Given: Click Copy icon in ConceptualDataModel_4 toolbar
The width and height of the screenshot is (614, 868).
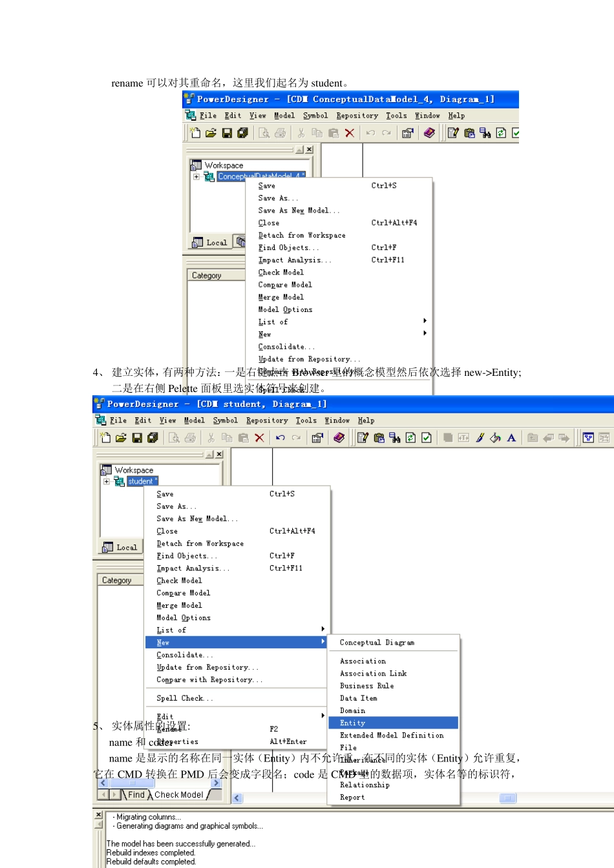Looking at the screenshot, I should tap(317, 133).
